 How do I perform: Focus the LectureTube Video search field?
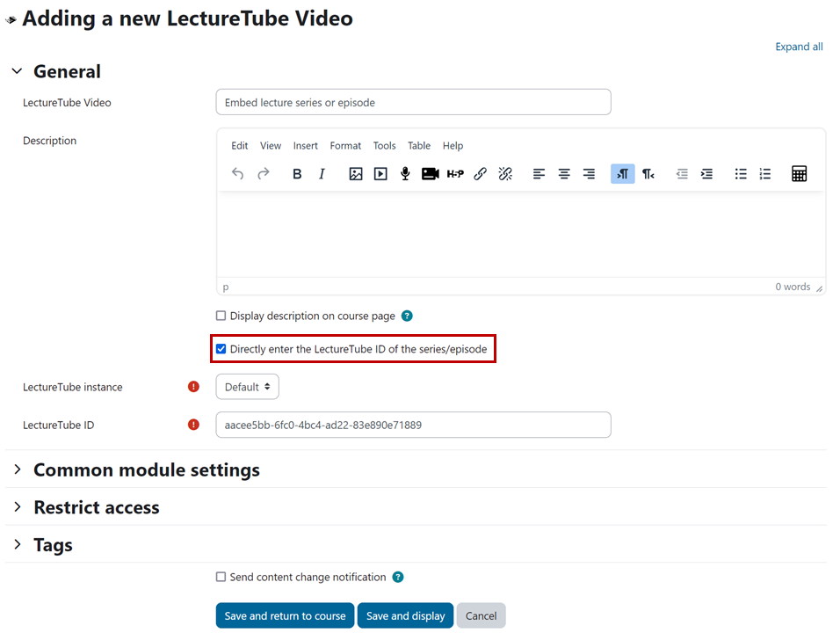[x=414, y=102]
